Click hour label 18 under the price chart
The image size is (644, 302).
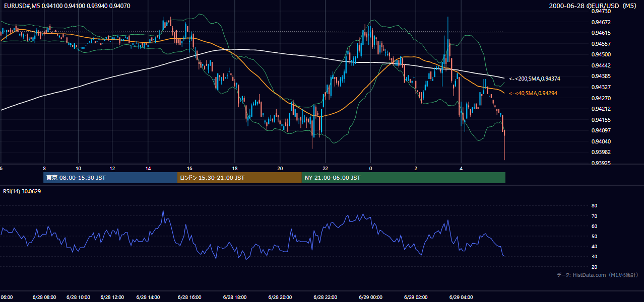tap(234, 168)
